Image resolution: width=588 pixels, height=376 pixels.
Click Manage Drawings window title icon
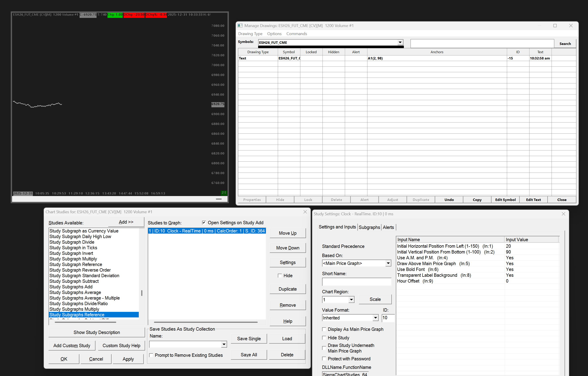tap(240, 25)
